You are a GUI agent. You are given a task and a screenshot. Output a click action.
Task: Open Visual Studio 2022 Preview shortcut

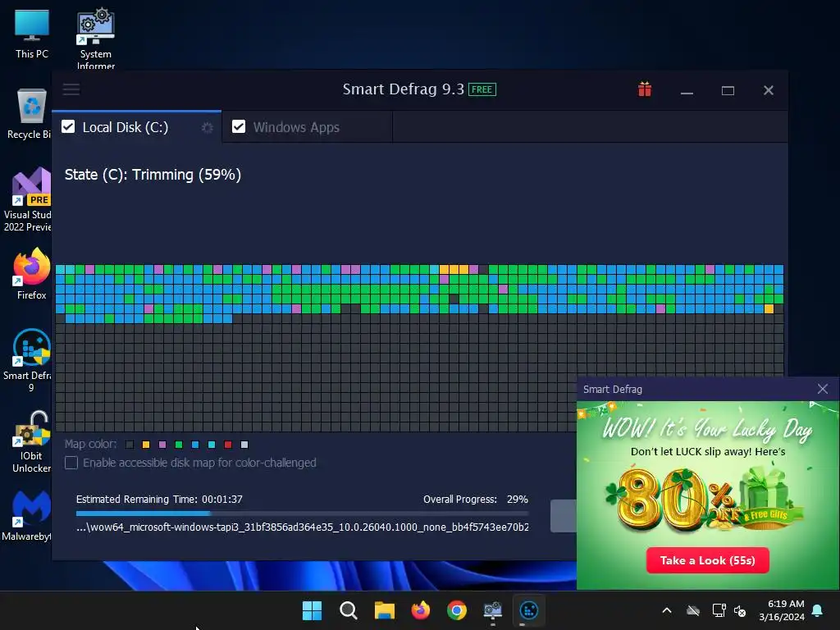click(x=28, y=199)
